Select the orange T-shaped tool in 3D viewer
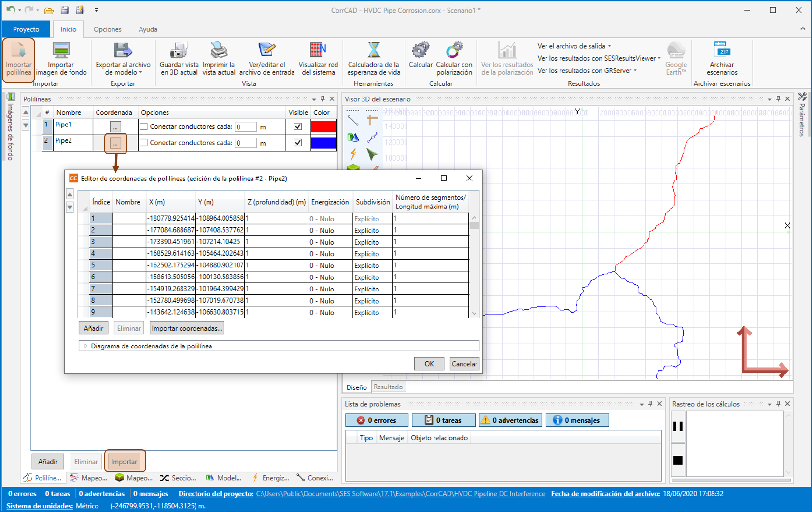Screen dimensions: 812x512 (x=372, y=120)
